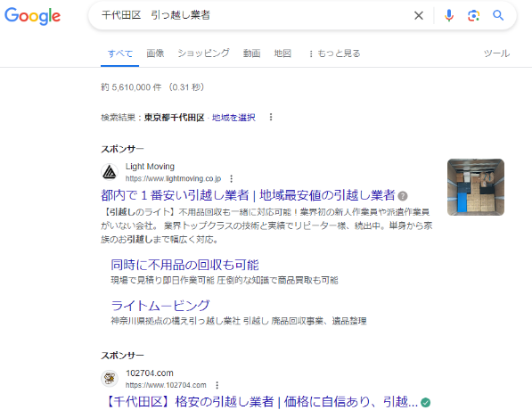Click the 地域を選択 link
This screenshot has height=410, width=532.
coord(233,118)
